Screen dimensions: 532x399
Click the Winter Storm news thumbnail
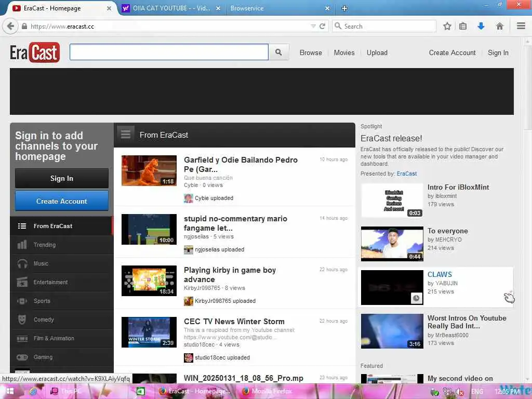(x=149, y=332)
